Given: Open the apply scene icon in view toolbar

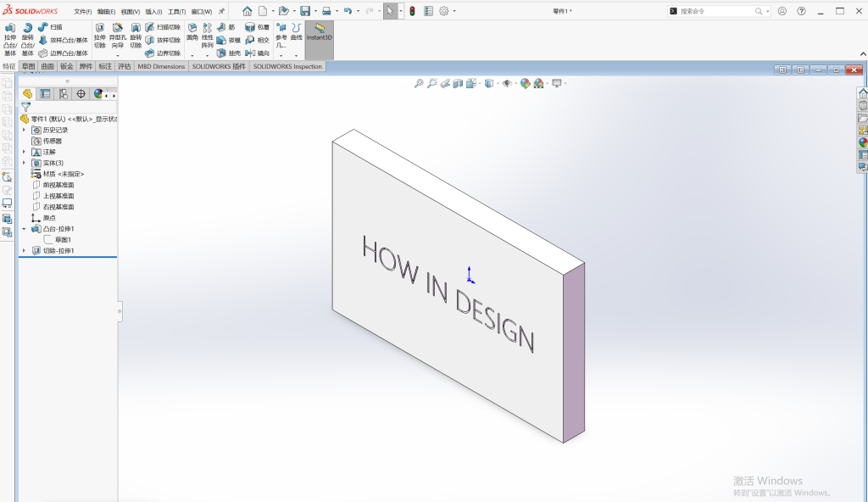Looking at the screenshot, I should (x=538, y=83).
